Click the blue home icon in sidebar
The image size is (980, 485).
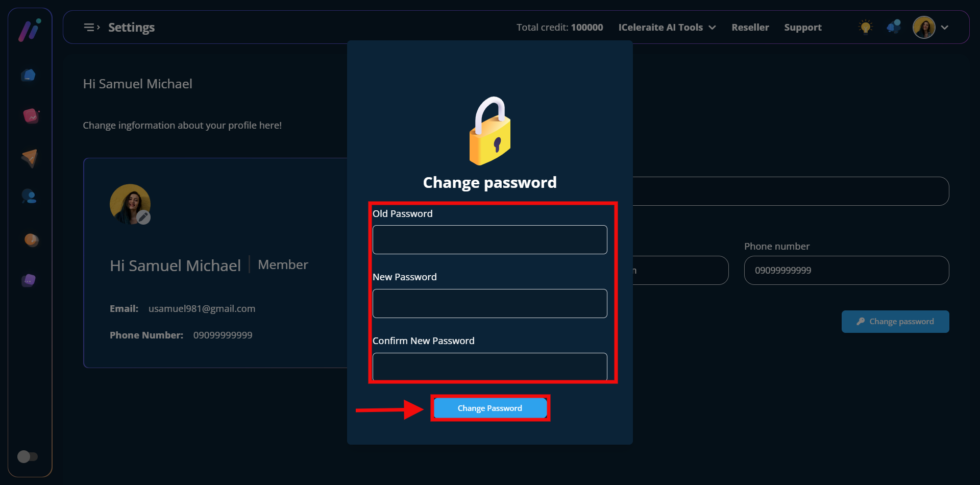pyautogui.click(x=29, y=76)
